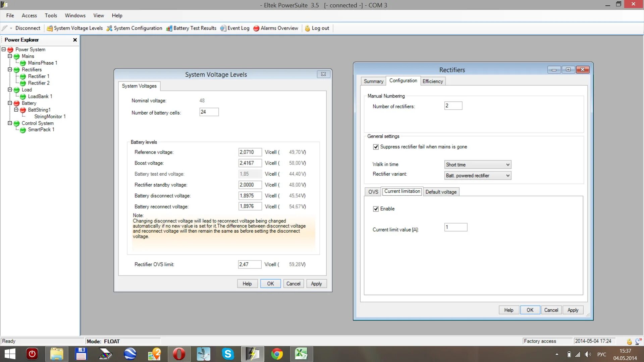Toggle the Enable current limitation checkbox
The height and width of the screenshot is (362, 644).
click(x=376, y=209)
